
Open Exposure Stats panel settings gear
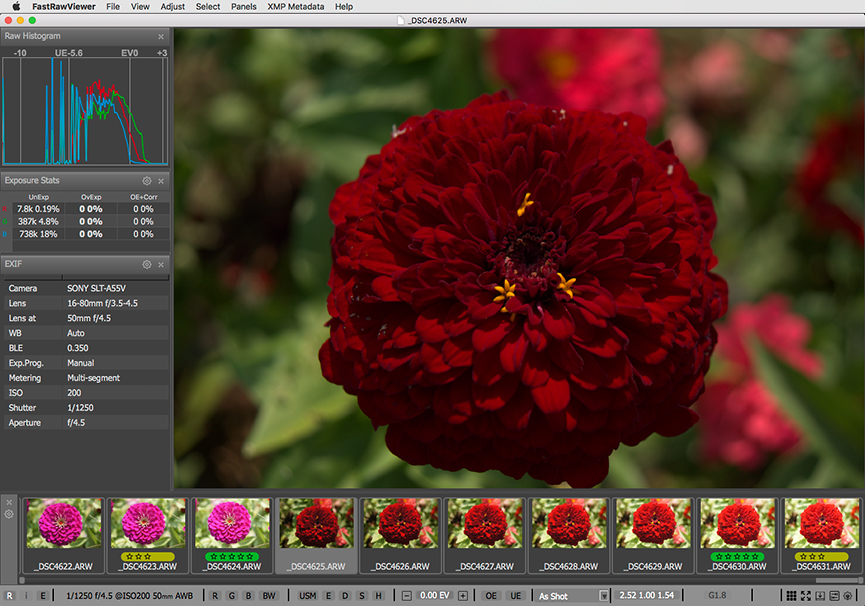(147, 181)
